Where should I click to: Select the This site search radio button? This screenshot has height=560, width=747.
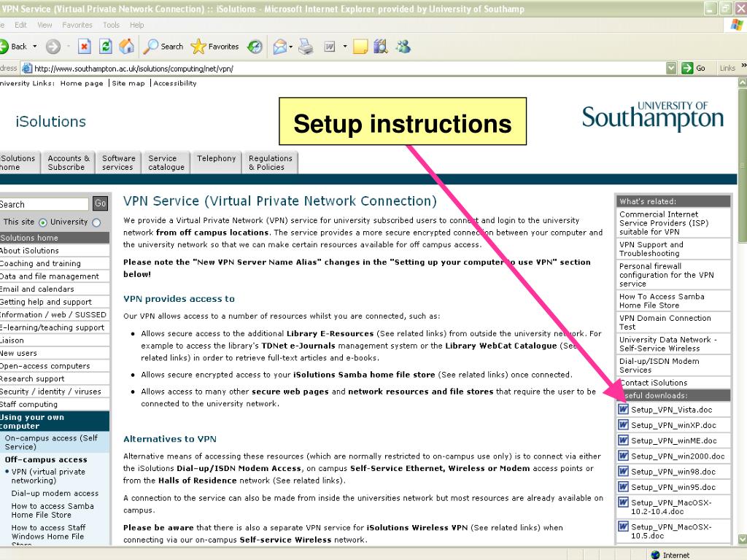pos(43,222)
